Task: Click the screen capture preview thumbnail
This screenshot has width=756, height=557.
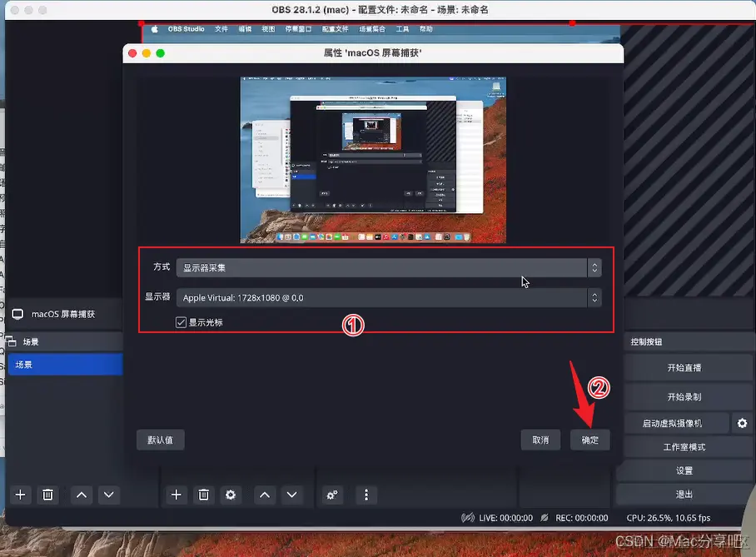Action: (x=373, y=159)
